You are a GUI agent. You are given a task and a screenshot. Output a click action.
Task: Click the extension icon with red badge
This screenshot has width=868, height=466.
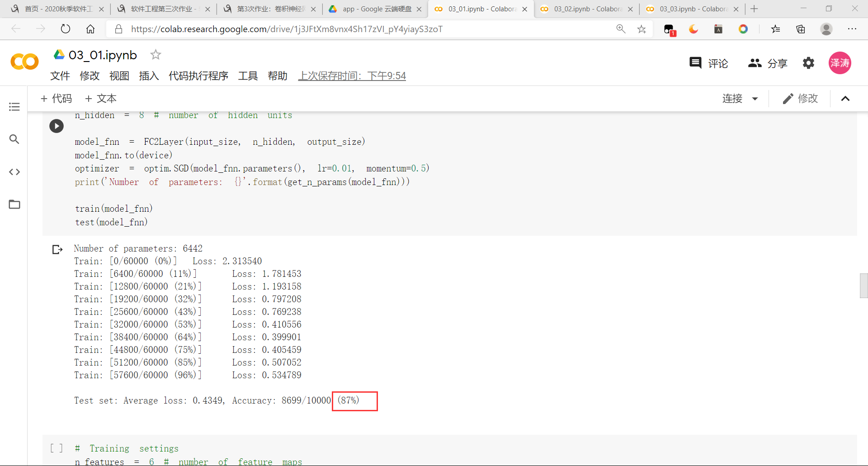(x=670, y=30)
